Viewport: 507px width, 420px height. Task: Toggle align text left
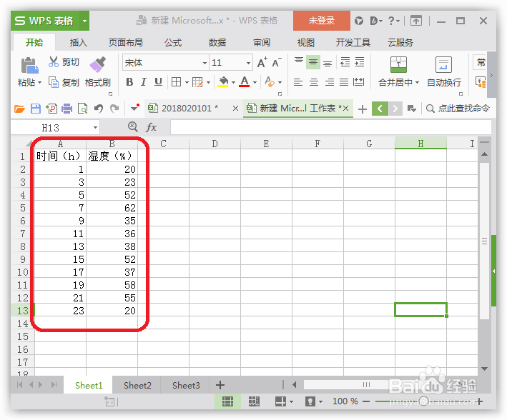(298, 82)
